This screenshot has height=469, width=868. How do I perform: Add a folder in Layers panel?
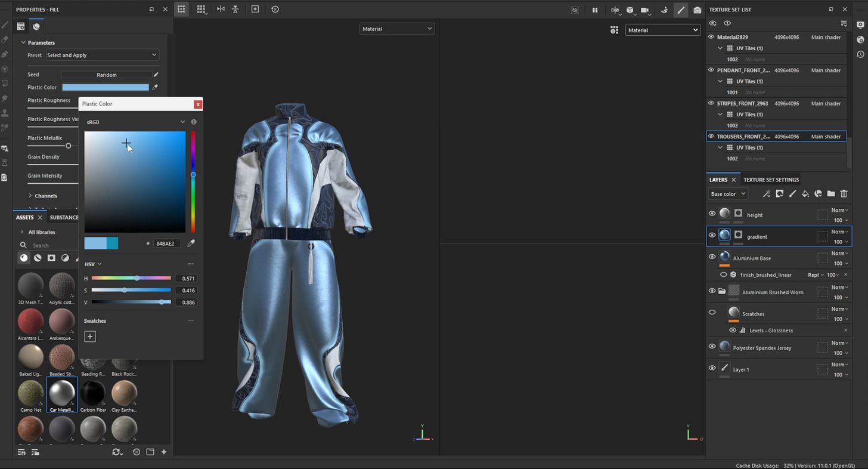831,194
